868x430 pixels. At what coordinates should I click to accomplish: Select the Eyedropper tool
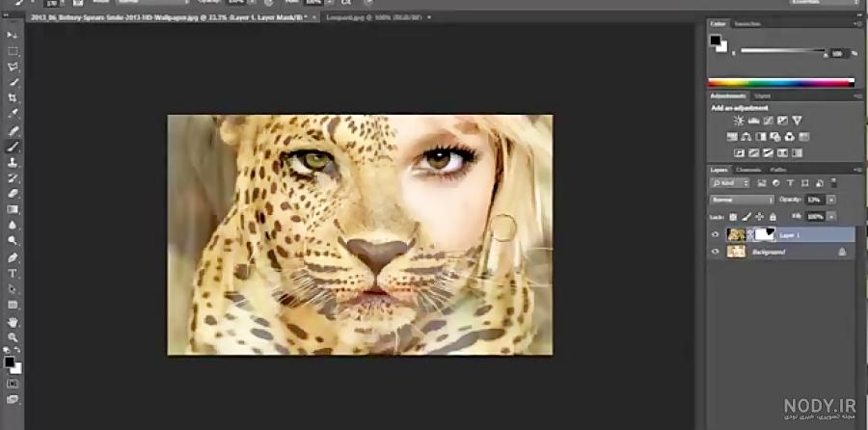pos(13,114)
